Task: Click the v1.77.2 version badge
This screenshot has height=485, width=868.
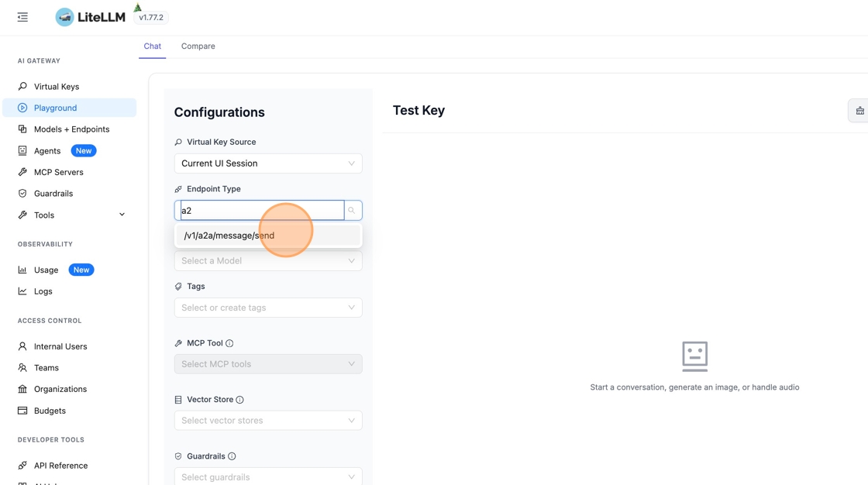Action: 151,17
